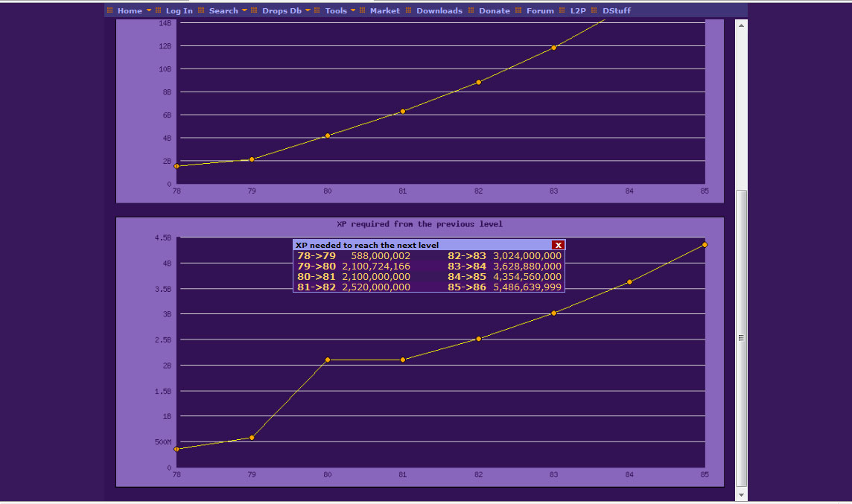Screen dimensions: 852x504
Task: Click the grid icon before DStuff
Action: click(594, 10)
